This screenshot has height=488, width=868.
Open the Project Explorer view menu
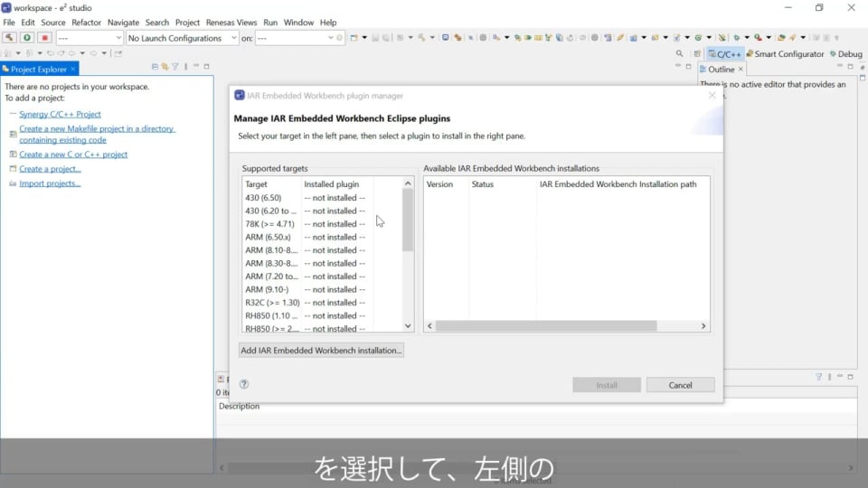coord(186,66)
